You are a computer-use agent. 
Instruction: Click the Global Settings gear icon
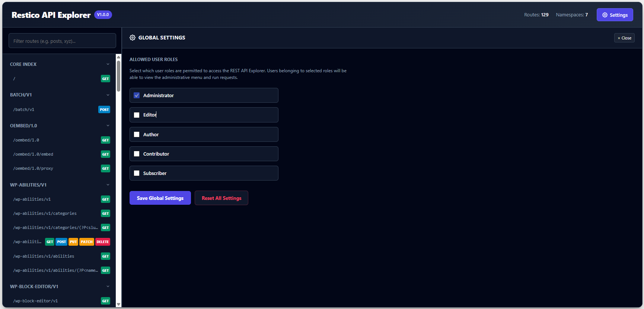pyautogui.click(x=133, y=38)
